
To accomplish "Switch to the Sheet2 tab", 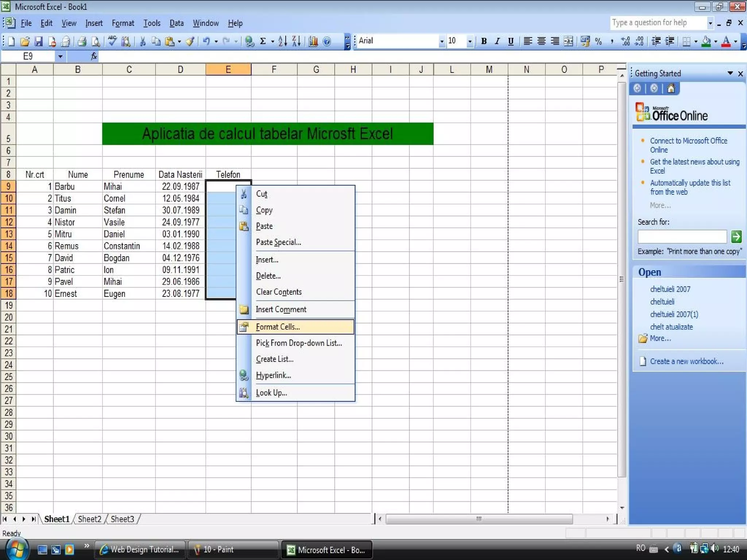I will pyautogui.click(x=90, y=519).
